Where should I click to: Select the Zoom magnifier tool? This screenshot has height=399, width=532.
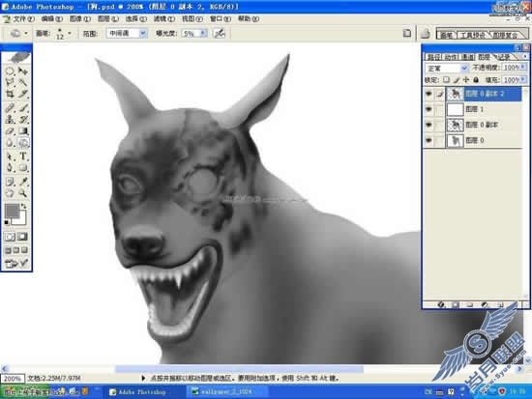pyautogui.click(x=23, y=193)
